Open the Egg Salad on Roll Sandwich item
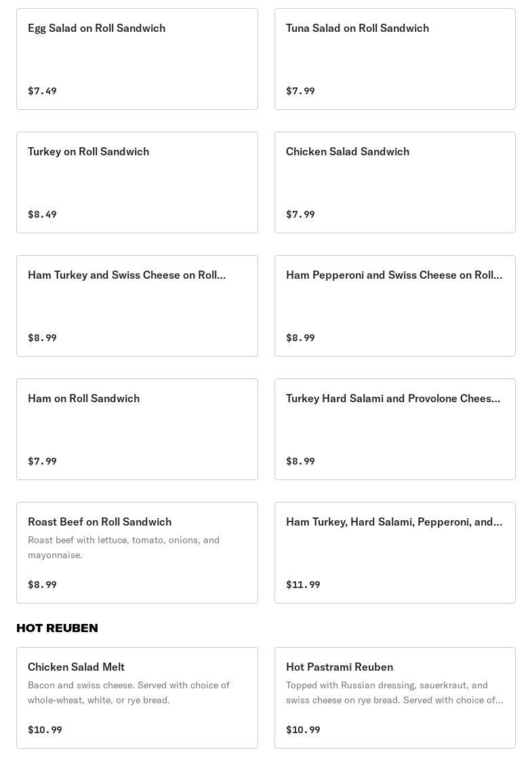The image size is (532, 765). tap(137, 59)
